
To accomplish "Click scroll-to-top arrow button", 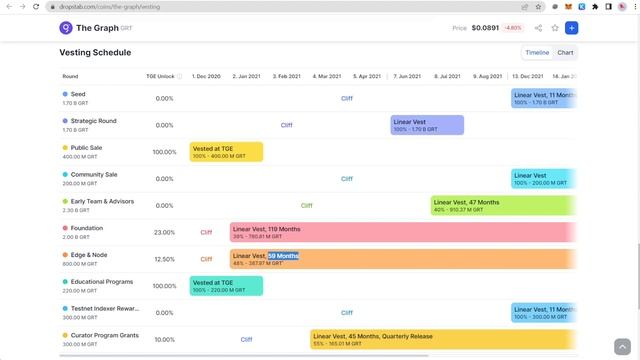I will tap(622, 347).
